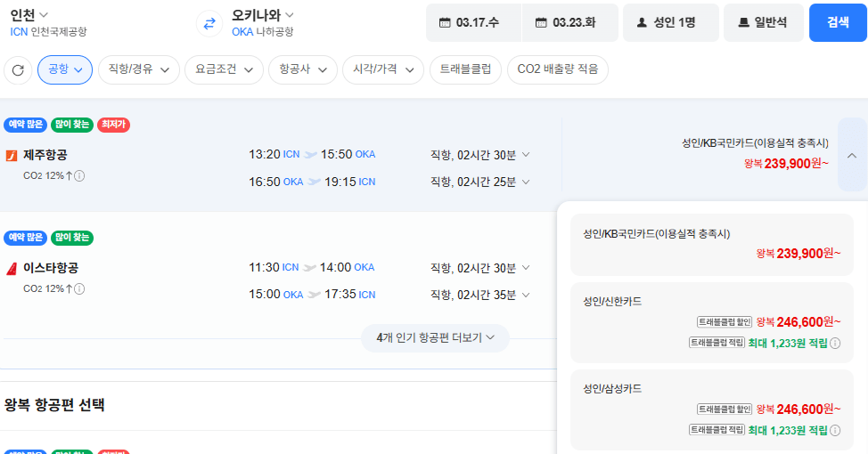Click ICN 인천국제공항 airport text
868x454 pixels.
coord(48,32)
